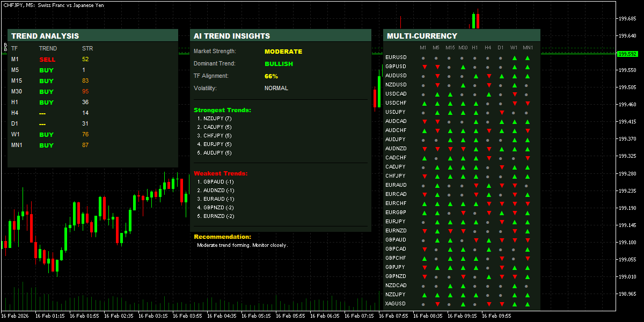This screenshot has height=322, width=644.
Task: Toggle the W1 BUY signal in Trend Analysis
Action: (x=47, y=134)
